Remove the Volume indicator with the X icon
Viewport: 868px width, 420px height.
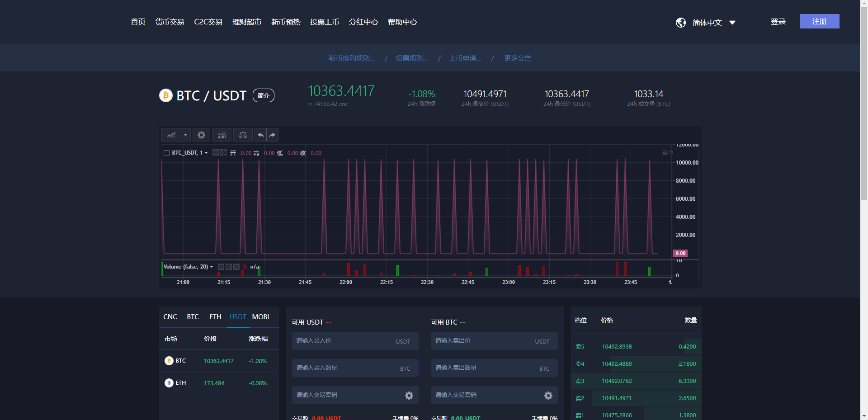pos(236,267)
